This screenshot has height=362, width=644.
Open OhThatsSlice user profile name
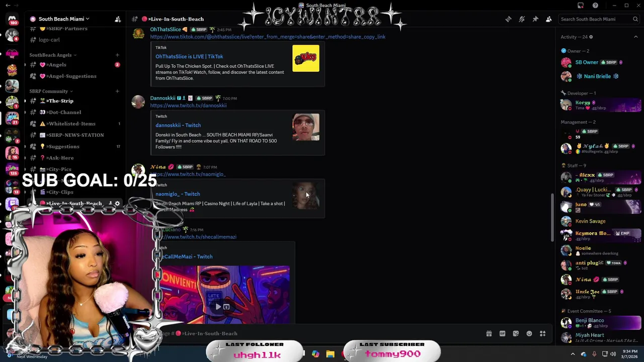tap(166, 30)
